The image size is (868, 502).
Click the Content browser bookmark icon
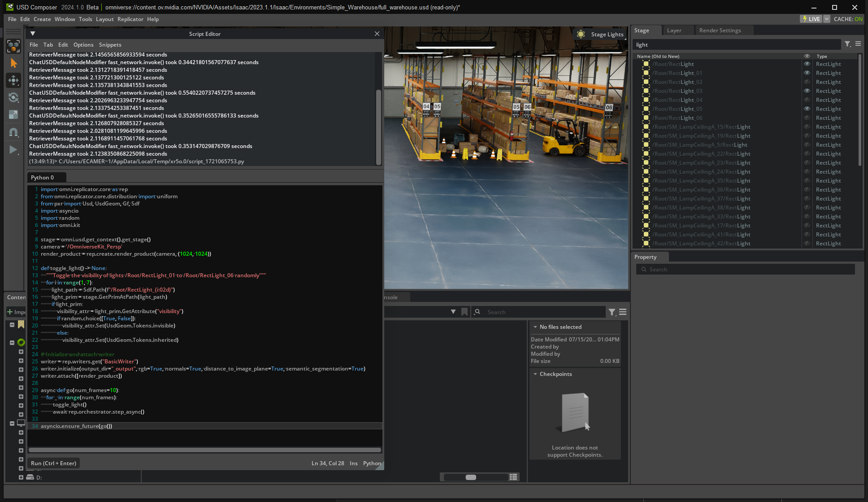[464, 312]
